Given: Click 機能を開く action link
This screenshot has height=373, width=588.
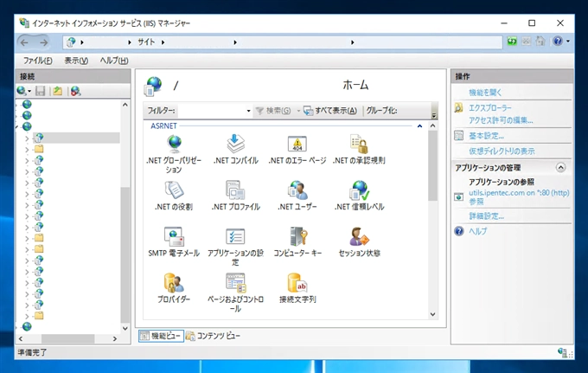Looking at the screenshot, I should 485,93.
